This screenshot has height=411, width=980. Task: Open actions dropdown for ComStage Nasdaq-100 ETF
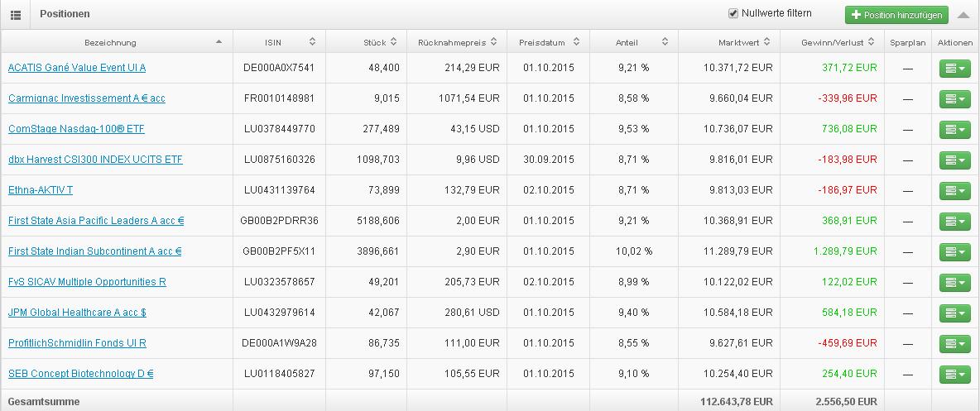955,129
